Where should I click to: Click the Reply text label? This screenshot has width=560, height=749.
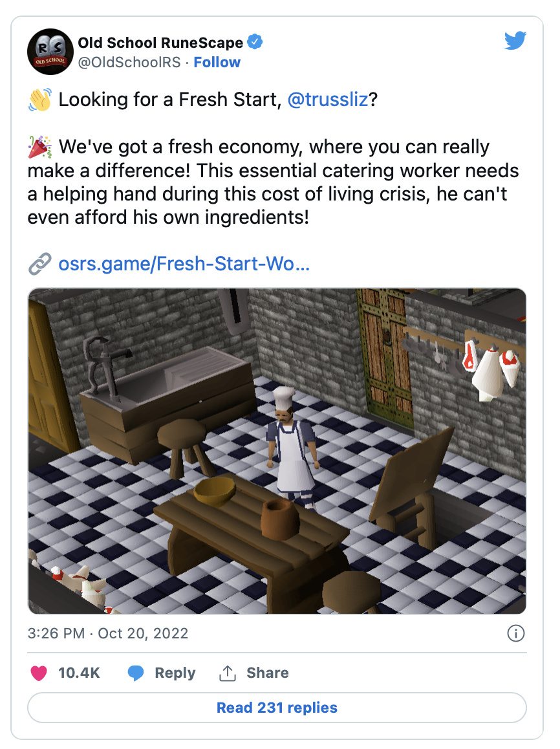175,673
